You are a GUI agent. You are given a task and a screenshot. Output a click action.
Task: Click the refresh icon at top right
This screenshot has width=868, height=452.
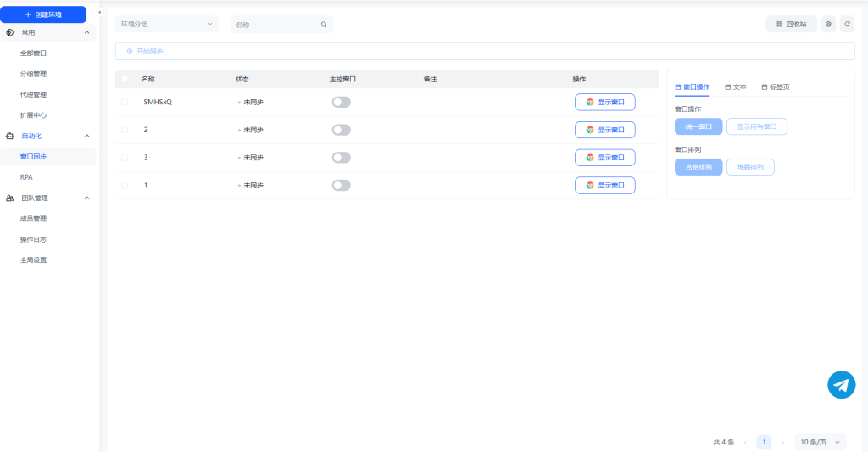(x=847, y=25)
